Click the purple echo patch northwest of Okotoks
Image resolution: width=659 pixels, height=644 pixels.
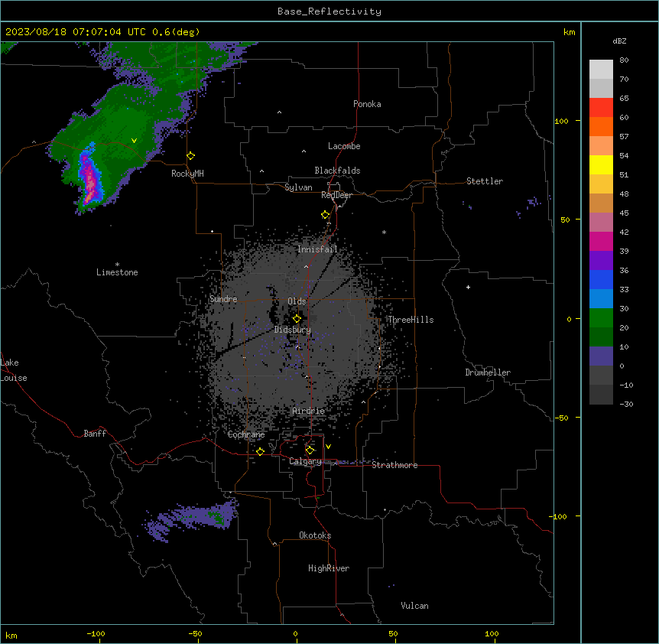click(193, 519)
